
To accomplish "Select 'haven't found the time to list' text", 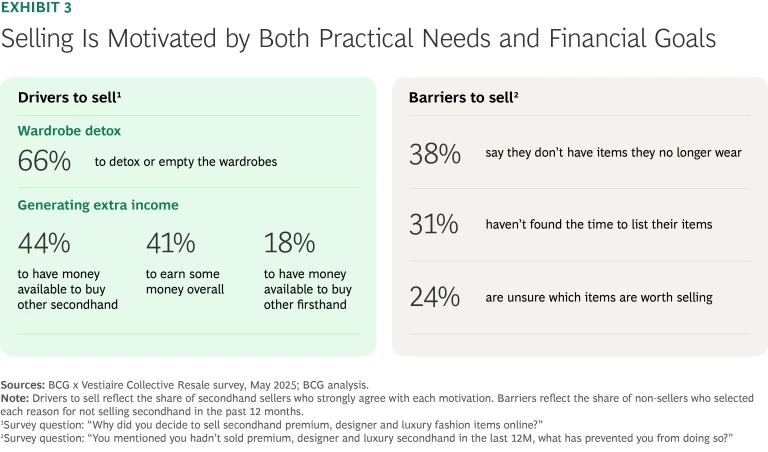I will click(x=600, y=225).
